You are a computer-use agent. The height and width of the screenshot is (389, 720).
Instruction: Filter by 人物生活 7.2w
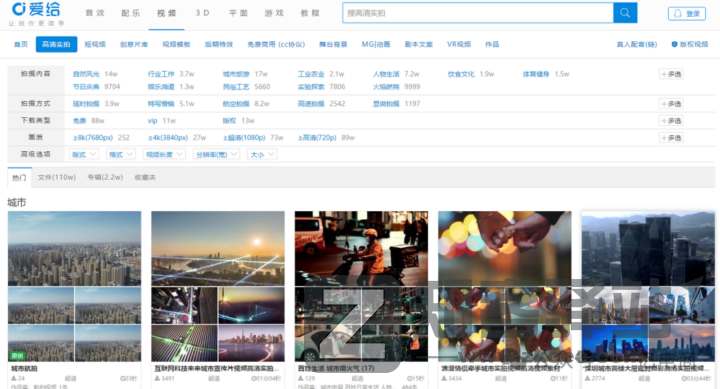[x=396, y=73]
